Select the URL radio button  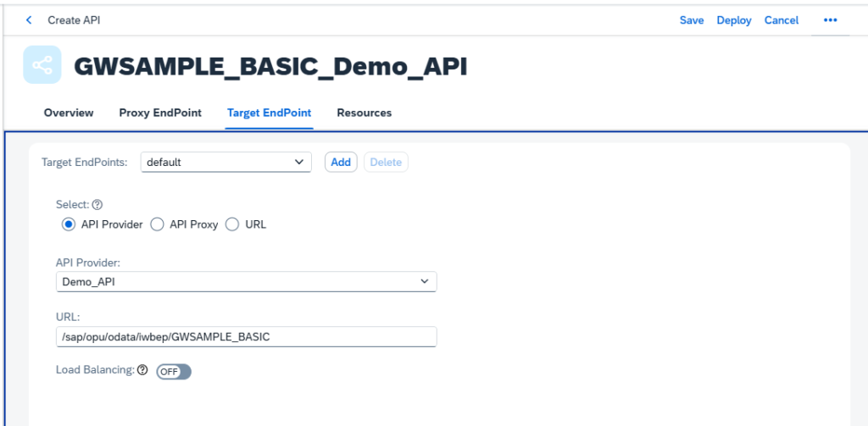point(232,224)
